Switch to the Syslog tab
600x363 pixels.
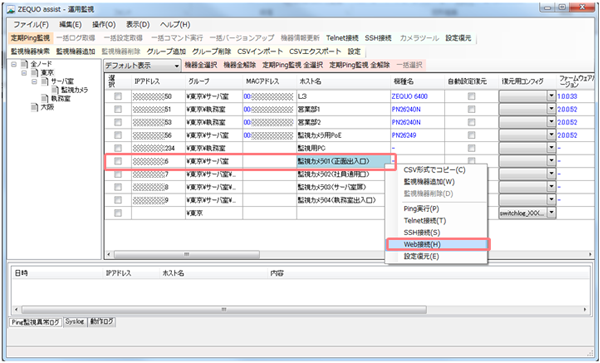point(75,322)
